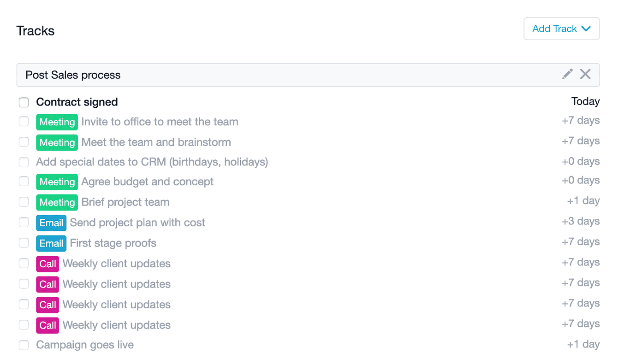Open the Campaign goes live task
The image size is (618, 364).
tap(85, 345)
